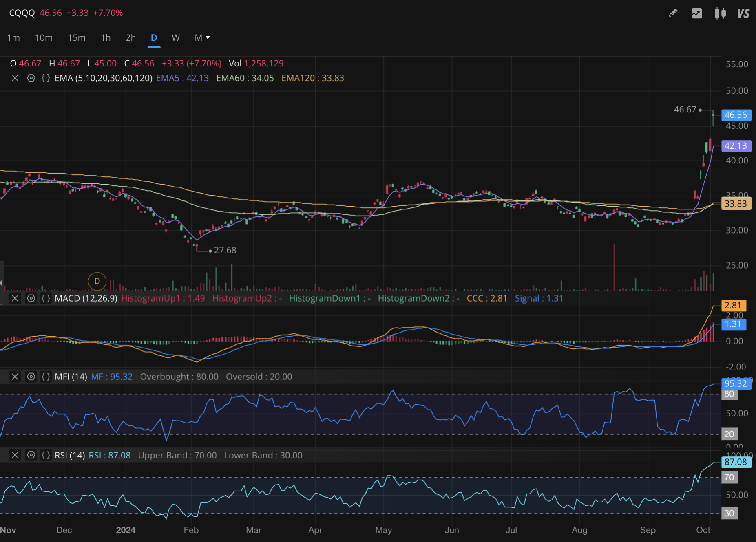Viewport: 756px width, 542px height.
Task: Click Overbought : 80.00 label
Action: click(179, 377)
